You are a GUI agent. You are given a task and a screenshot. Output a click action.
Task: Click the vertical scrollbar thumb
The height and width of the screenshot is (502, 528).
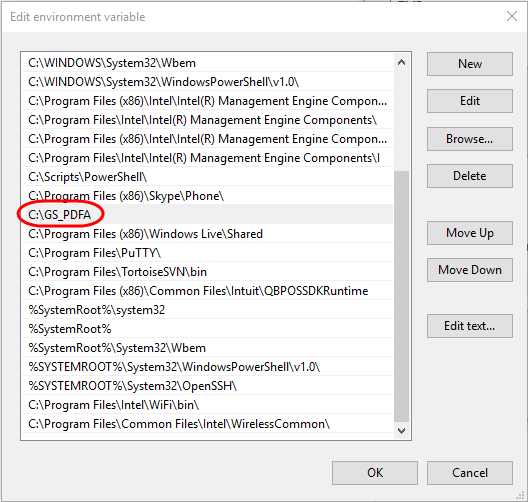(401, 296)
